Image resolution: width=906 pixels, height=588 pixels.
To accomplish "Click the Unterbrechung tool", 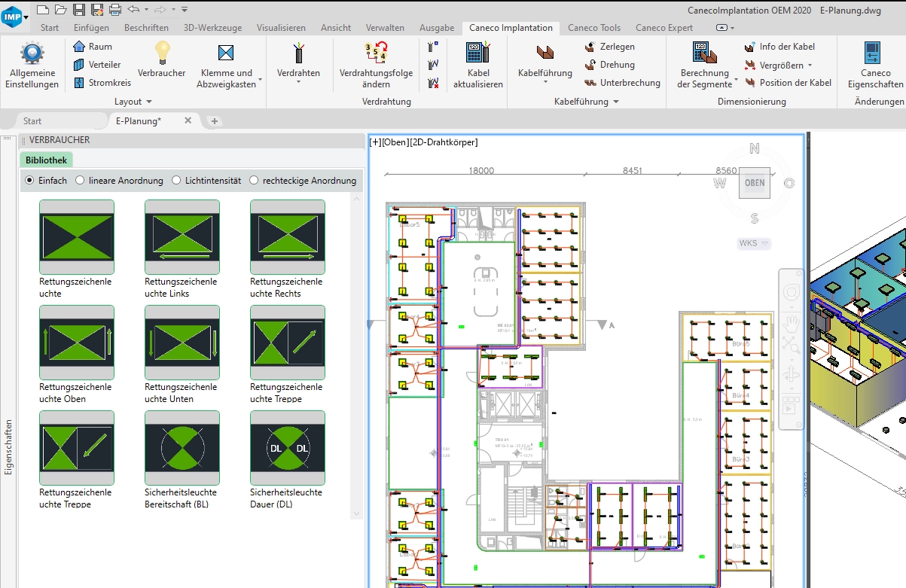I will click(622, 83).
